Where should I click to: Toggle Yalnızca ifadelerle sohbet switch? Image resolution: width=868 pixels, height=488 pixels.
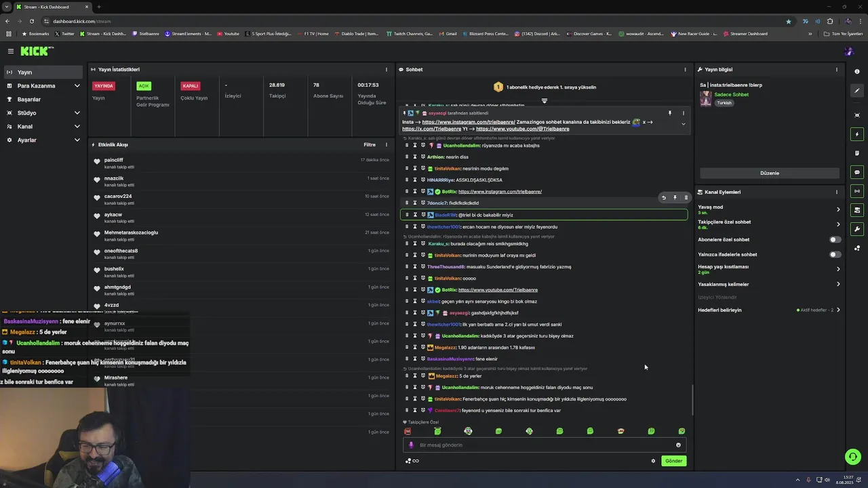click(835, 254)
